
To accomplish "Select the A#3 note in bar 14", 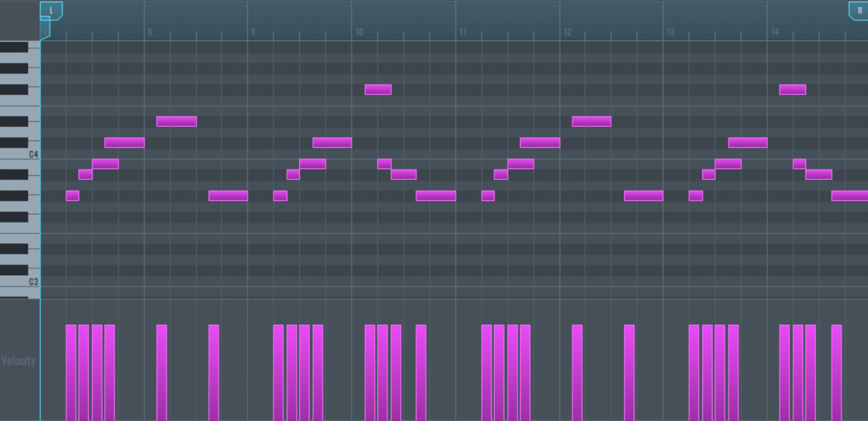I will coord(819,175).
